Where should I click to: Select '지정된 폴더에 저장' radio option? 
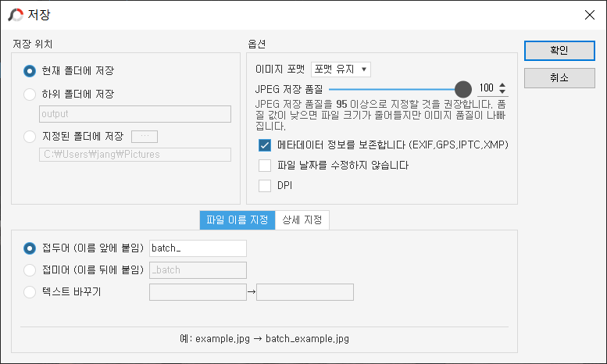tap(30, 137)
